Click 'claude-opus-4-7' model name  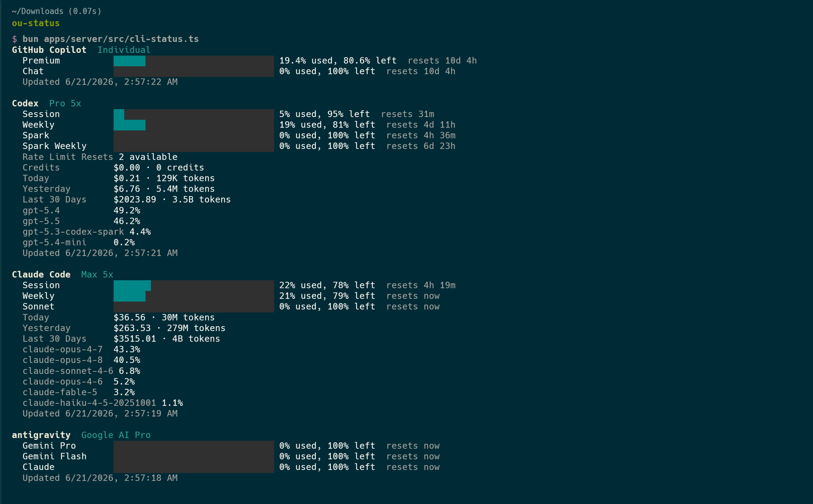tap(63, 349)
